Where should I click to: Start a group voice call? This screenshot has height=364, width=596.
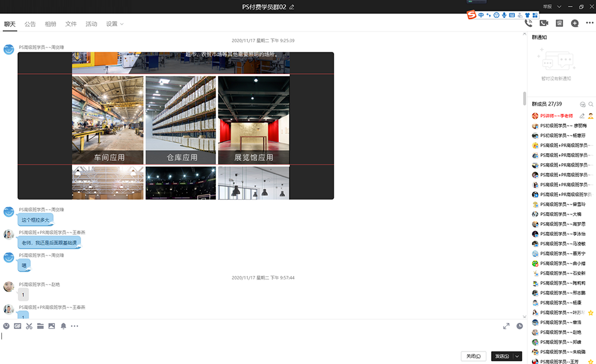528,23
